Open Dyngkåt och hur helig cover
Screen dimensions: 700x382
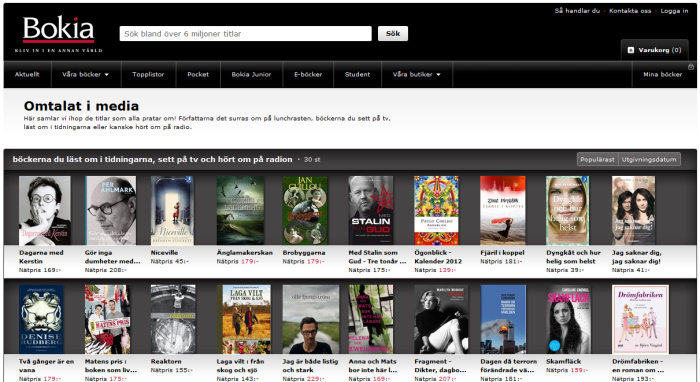(567, 210)
